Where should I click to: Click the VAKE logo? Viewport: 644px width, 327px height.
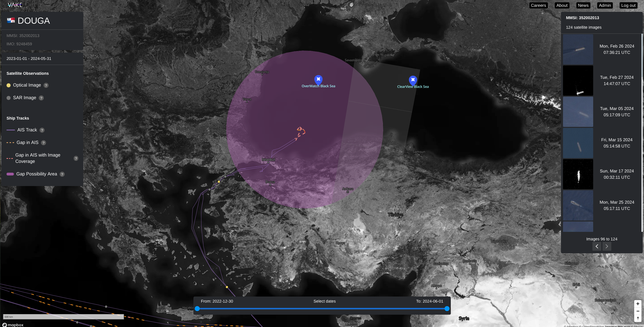15,5
